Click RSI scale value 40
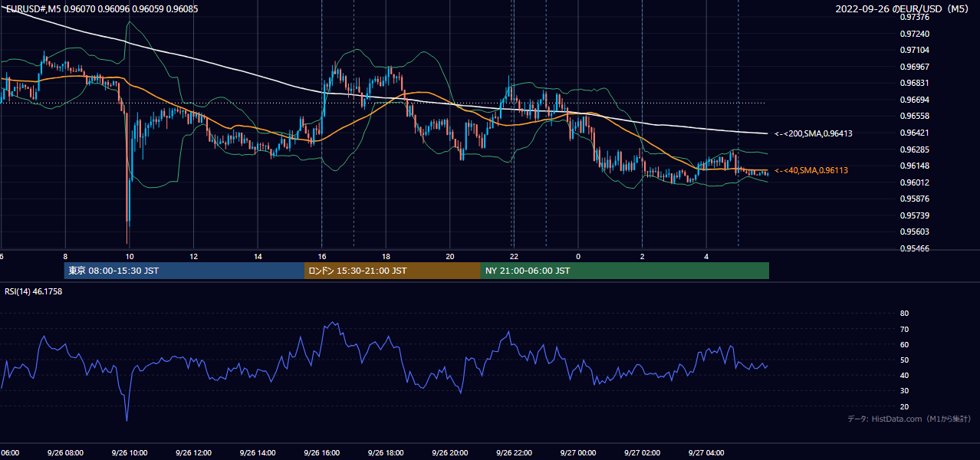This screenshot has width=980, height=460. point(904,376)
